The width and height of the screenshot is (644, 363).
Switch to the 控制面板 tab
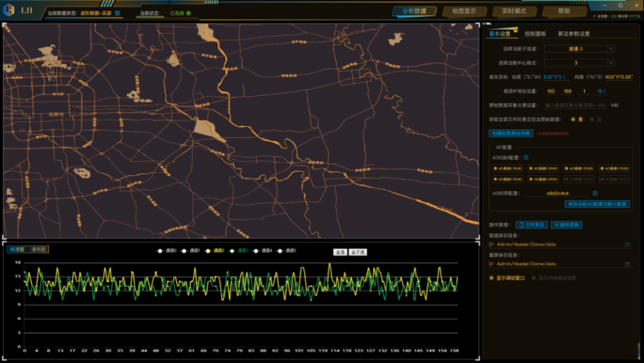pyautogui.click(x=535, y=34)
